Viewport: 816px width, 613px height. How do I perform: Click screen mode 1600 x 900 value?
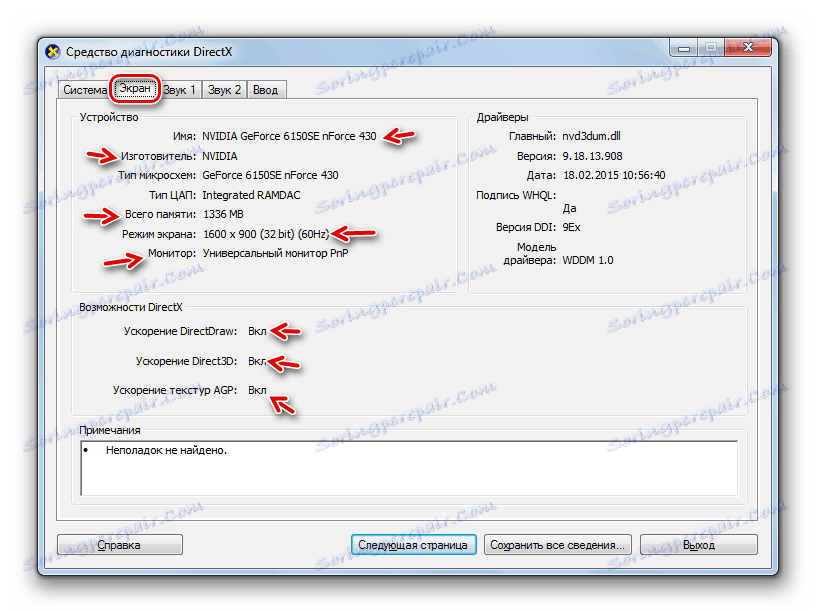click(266, 234)
